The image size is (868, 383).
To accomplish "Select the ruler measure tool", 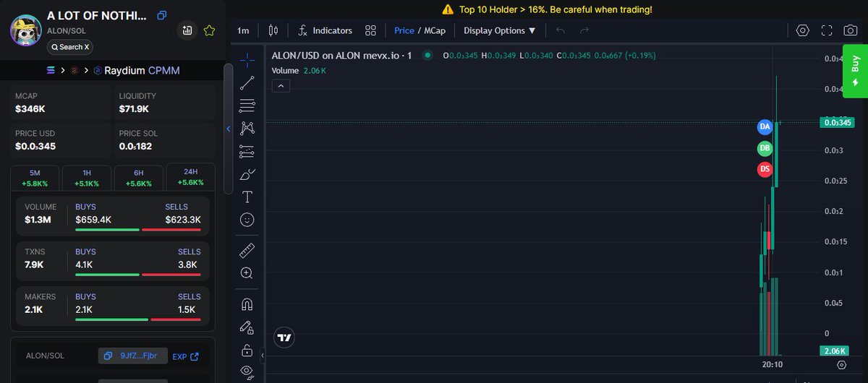I will pos(247,250).
